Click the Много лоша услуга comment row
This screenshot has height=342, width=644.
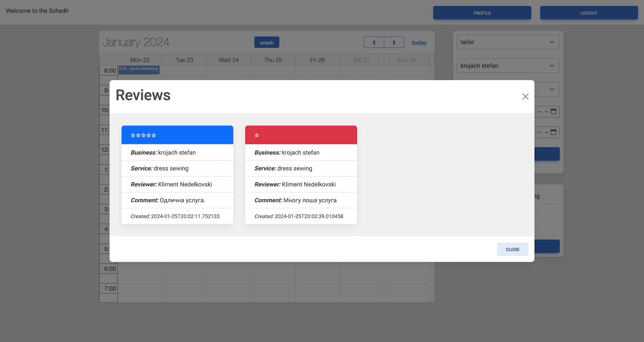pos(301,200)
